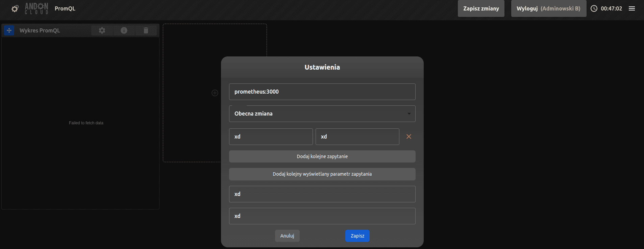
Task: Cancel the dialog with Anuluj
Action: coord(287,236)
